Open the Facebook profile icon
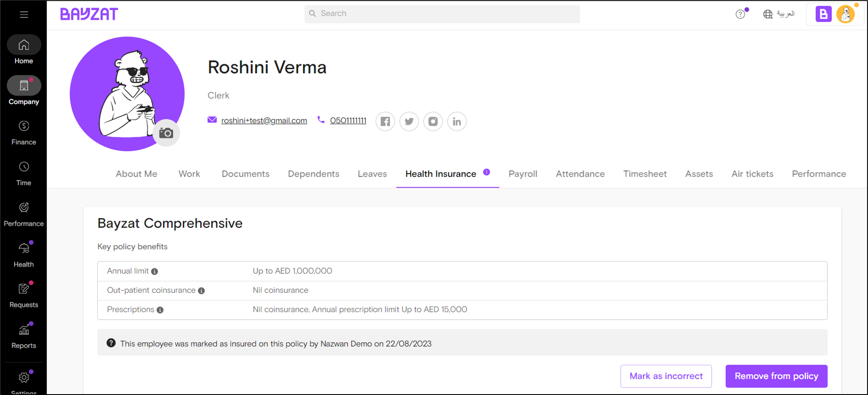The image size is (868, 395). click(385, 122)
